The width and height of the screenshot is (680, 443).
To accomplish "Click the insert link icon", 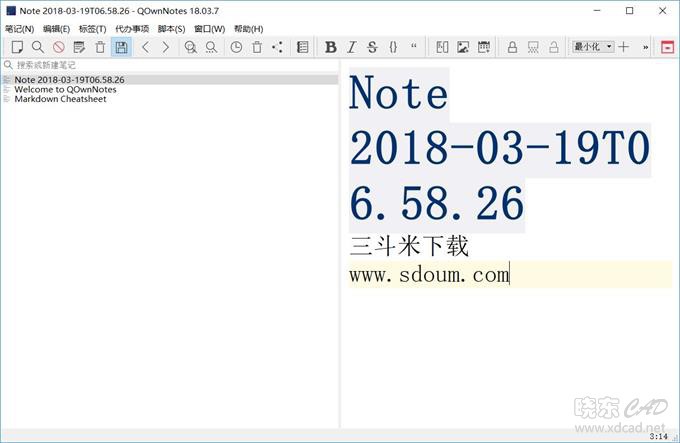I will pos(442,47).
